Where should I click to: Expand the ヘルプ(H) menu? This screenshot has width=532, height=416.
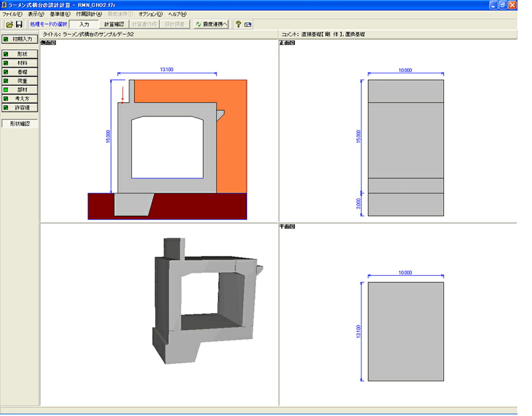click(177, 14)
